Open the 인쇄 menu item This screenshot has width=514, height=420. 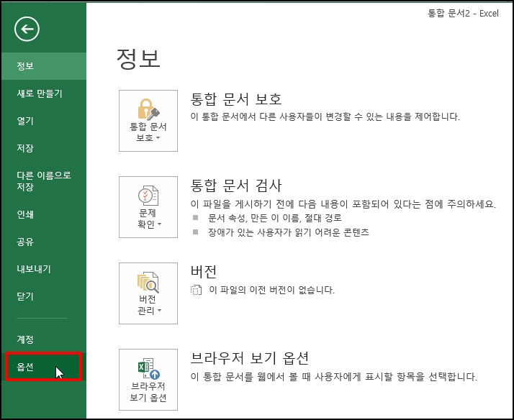pos(44,214)
